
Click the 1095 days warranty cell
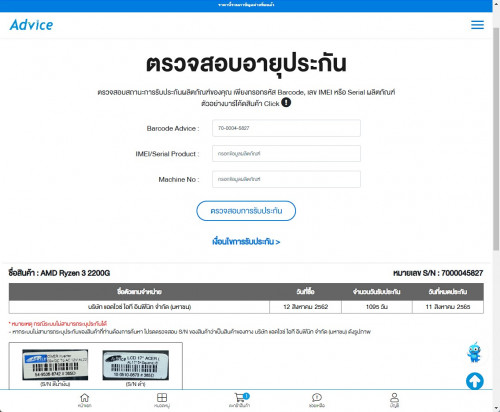377,307
